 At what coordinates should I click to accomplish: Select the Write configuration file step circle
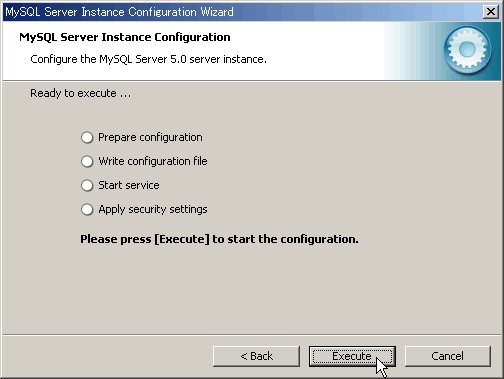tap(87, 161)
